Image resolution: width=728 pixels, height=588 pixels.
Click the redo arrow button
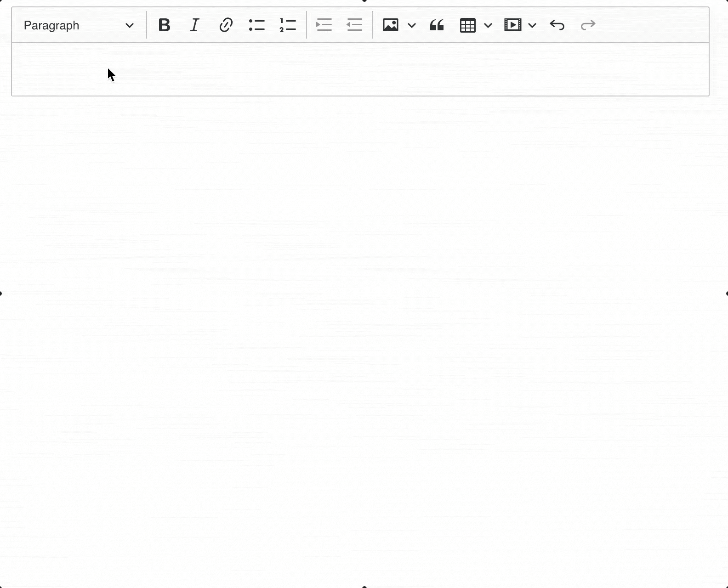pyautogui.click(x=588, y=25)
